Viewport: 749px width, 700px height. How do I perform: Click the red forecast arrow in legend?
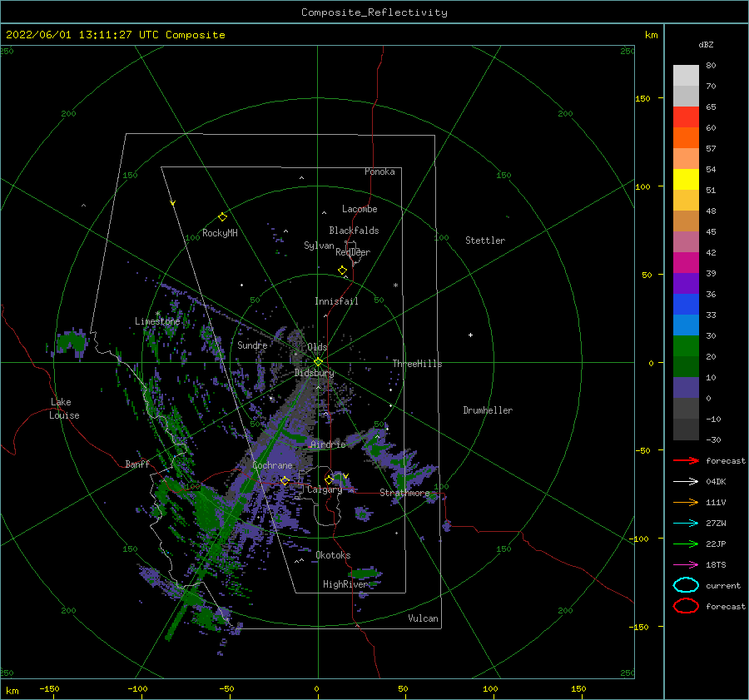coord(686,460)
